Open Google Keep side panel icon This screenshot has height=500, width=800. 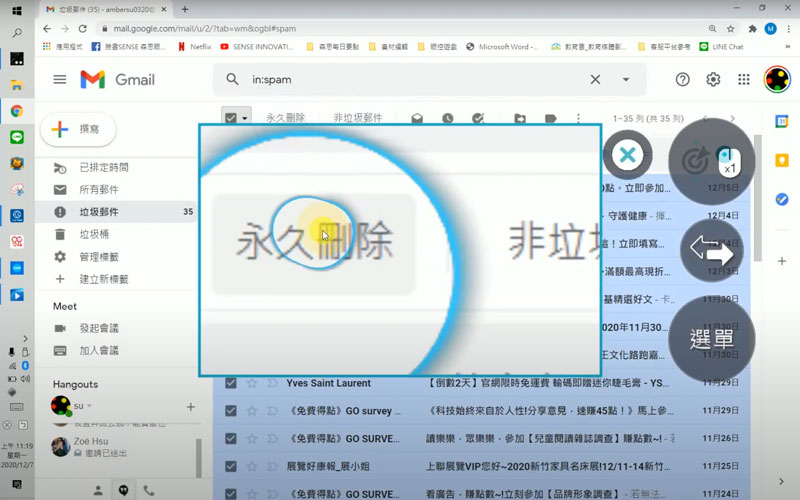(x=782, y=160)
